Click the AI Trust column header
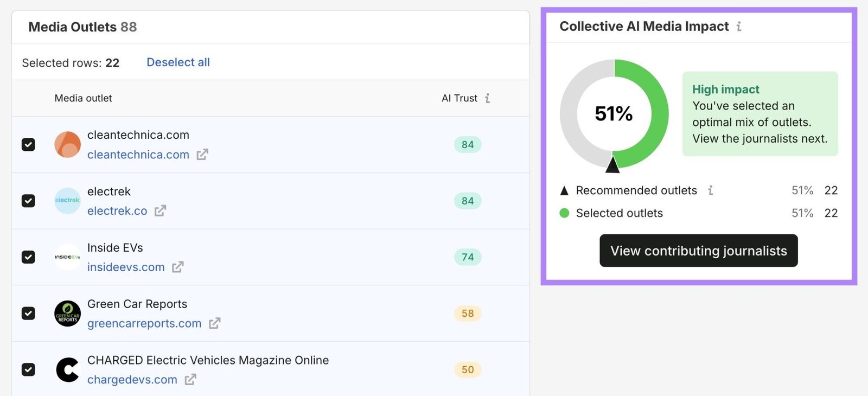 point(459,98)
